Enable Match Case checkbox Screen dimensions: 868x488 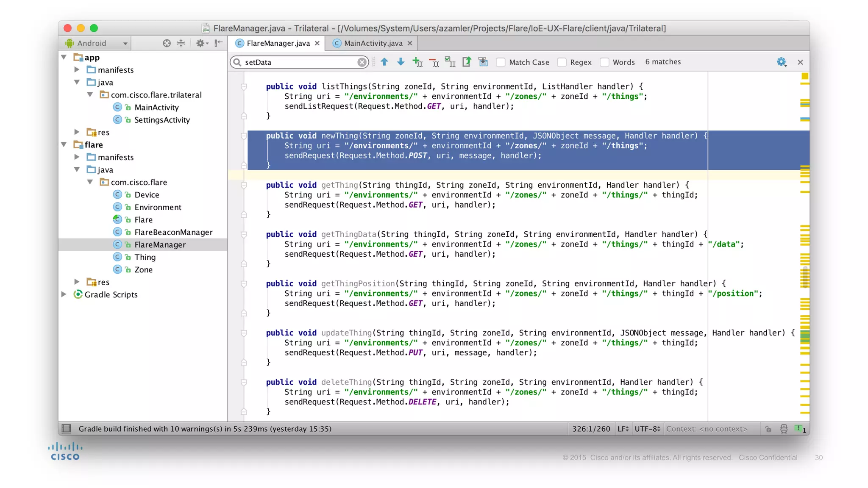coord(501,62)
